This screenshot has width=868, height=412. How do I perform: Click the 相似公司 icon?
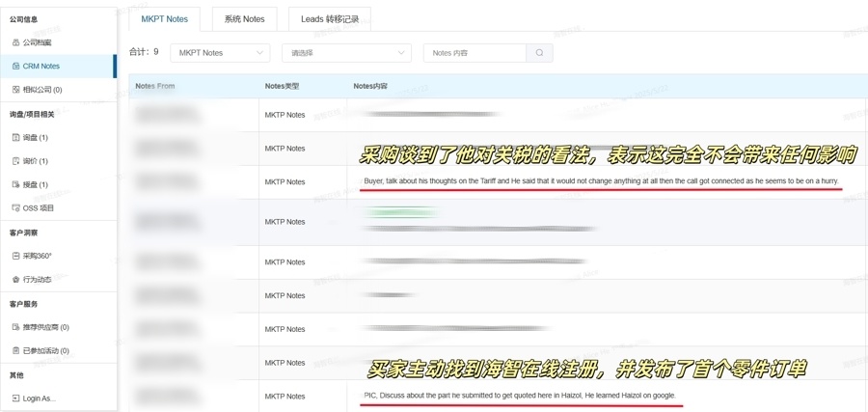point(15,90)
